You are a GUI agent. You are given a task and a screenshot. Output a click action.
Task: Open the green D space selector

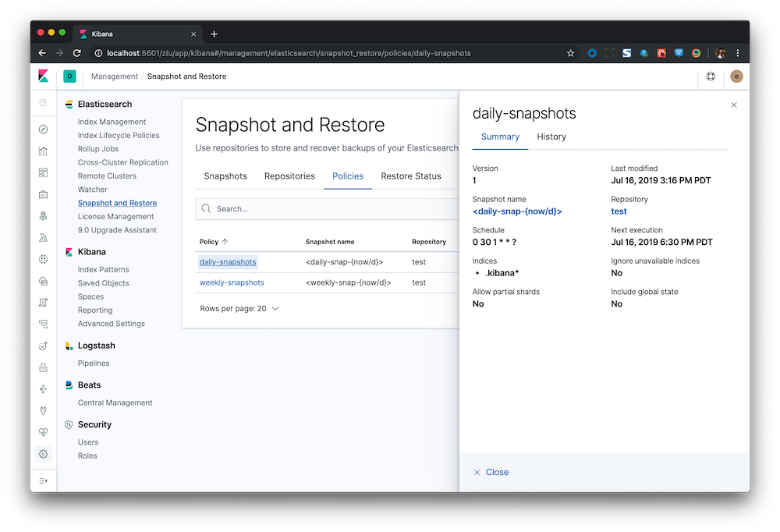[x=69, y=76]
